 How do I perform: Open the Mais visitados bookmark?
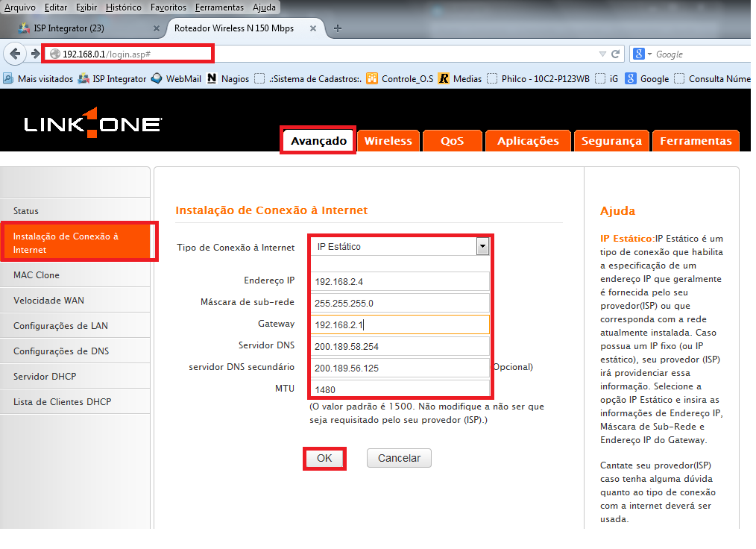coord(39,78)
